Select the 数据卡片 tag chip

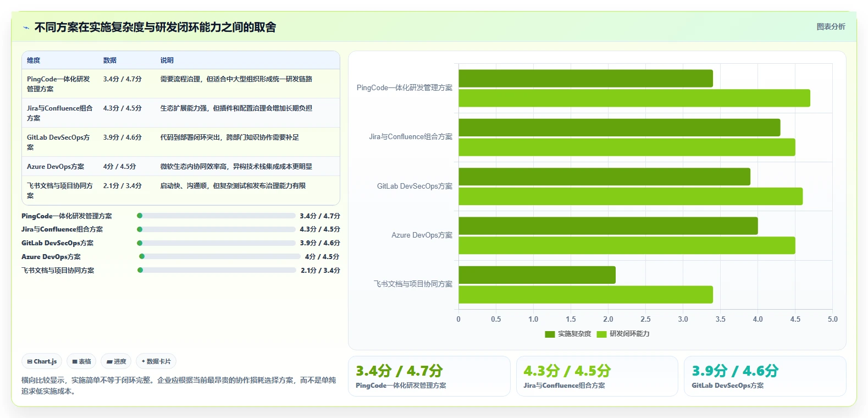[x=156, y=361]
